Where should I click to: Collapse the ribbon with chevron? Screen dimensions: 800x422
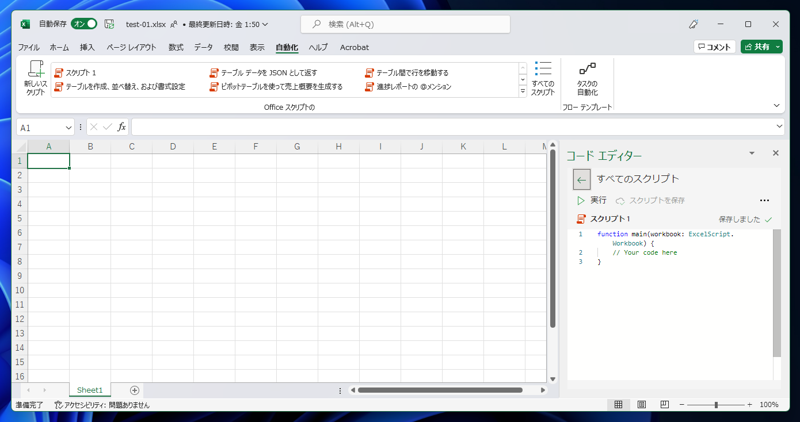(777, 106)
